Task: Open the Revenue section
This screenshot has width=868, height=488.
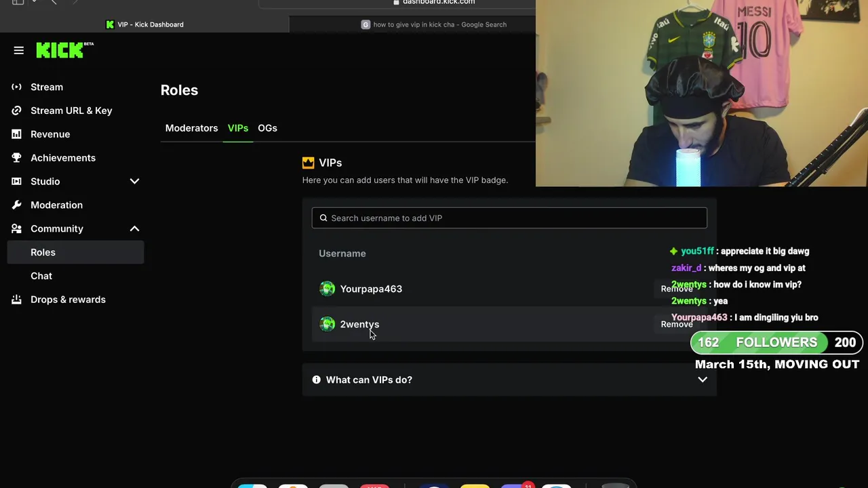Action: [x=50, y=134]
